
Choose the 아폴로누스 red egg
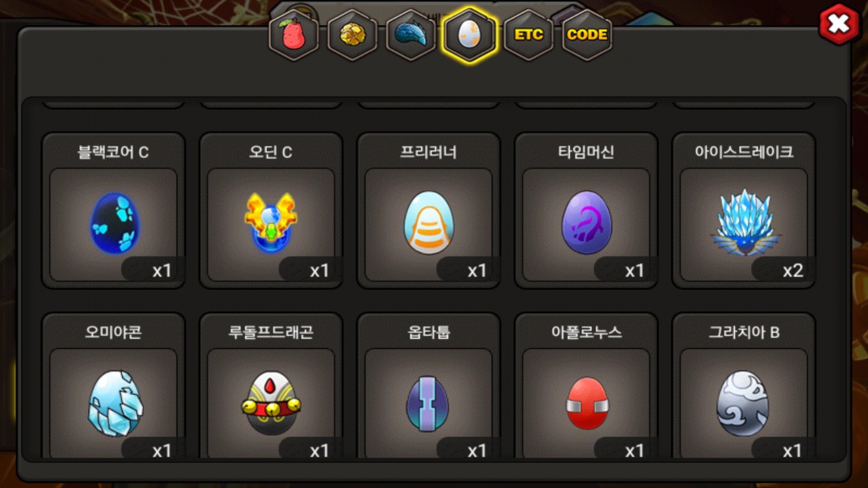(586, 404)
